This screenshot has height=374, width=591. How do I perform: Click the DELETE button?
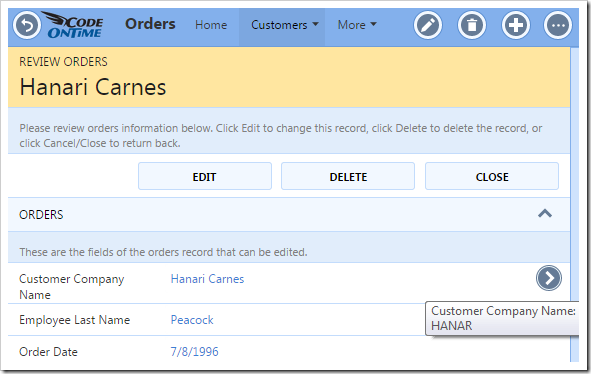[348, 176]
